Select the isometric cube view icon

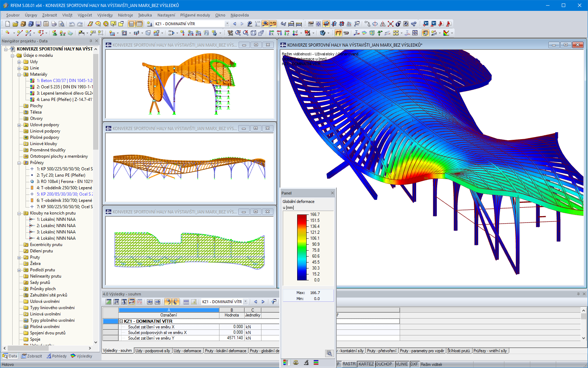[x=253, y=33]
